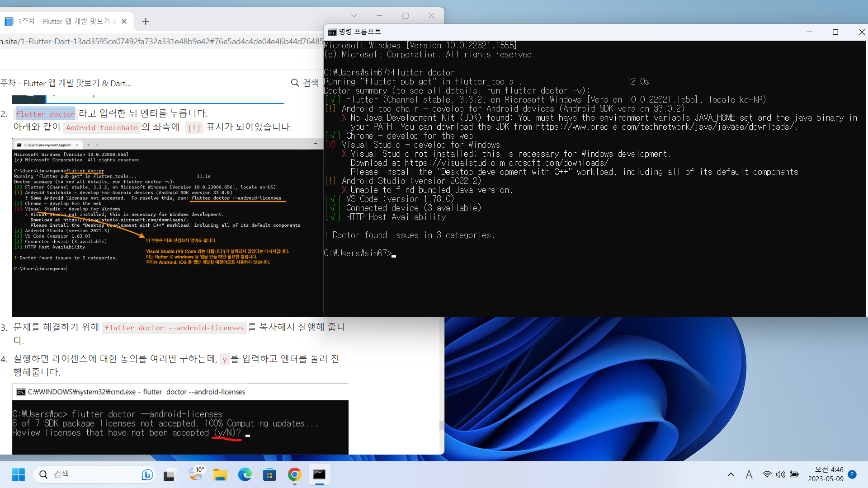Minimize the Command Prompt window

[809, 32]
